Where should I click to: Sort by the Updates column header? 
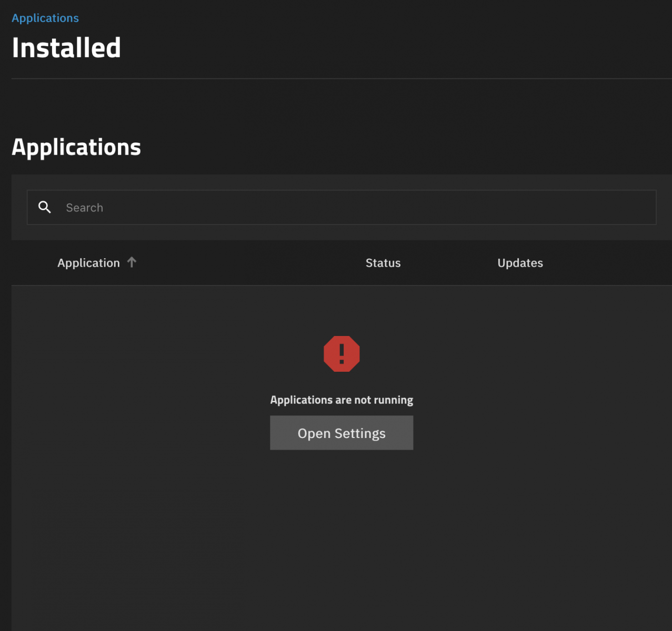[520, 263]
